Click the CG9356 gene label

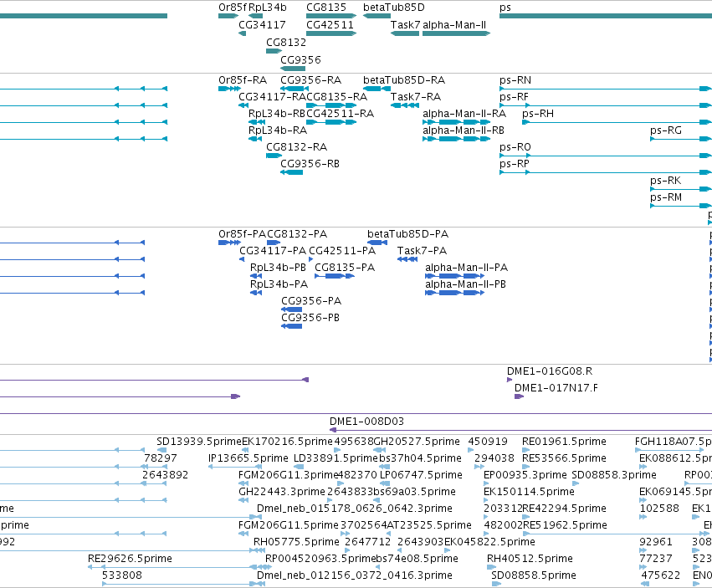point(300,60)
